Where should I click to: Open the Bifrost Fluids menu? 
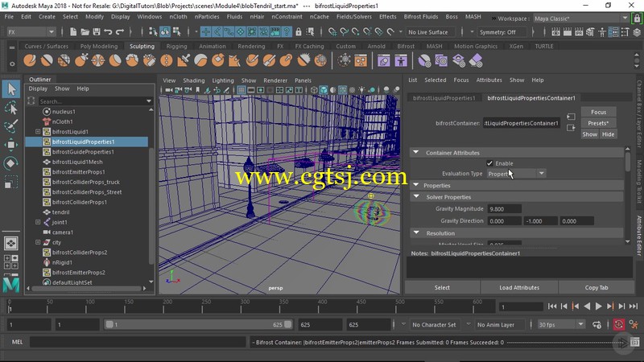click(x=420, y=17)
